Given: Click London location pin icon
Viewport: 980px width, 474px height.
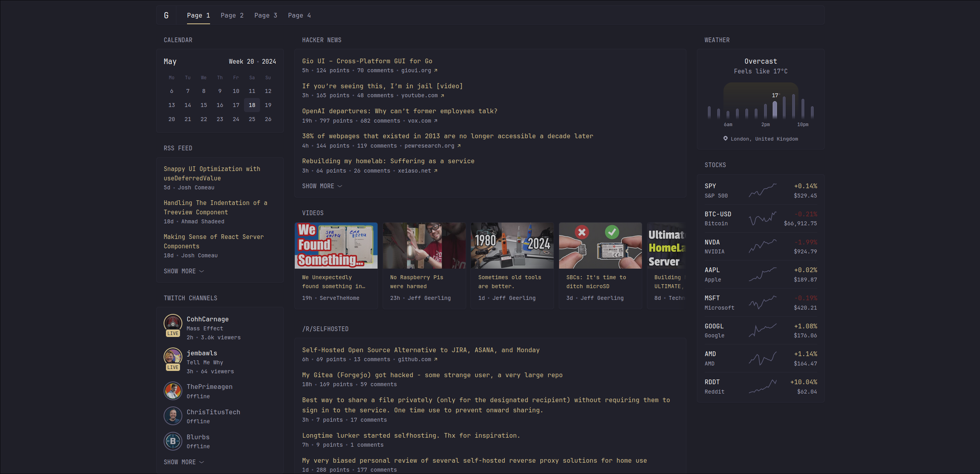Looking at the screenshot, I should click(x=725, y=139).
